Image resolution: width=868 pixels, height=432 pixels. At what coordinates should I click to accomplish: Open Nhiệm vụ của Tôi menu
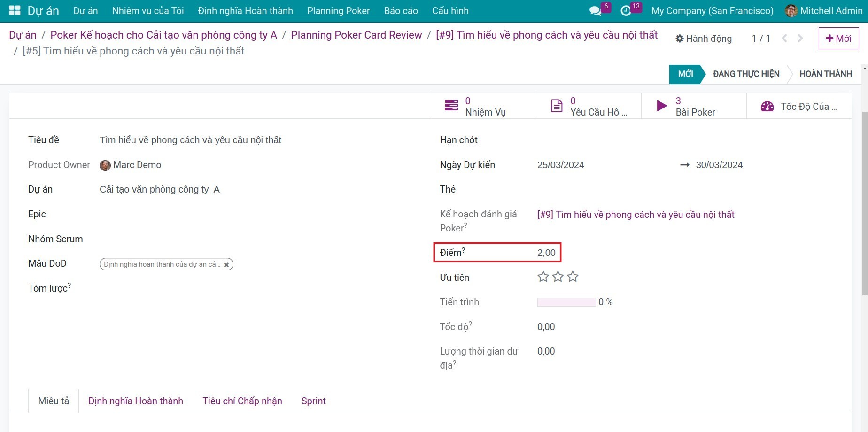148,11
